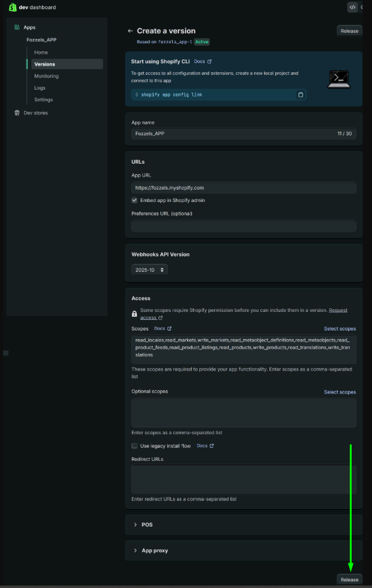Image resolution: width=372 pixels, height=588 pixels.
Task: Enable Use legacy install flow checkbox
Action: [x=134, y=446]
